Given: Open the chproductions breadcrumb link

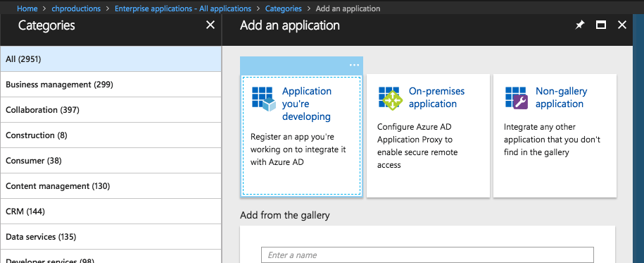Looking at the screenshot, I should [77, 8].
